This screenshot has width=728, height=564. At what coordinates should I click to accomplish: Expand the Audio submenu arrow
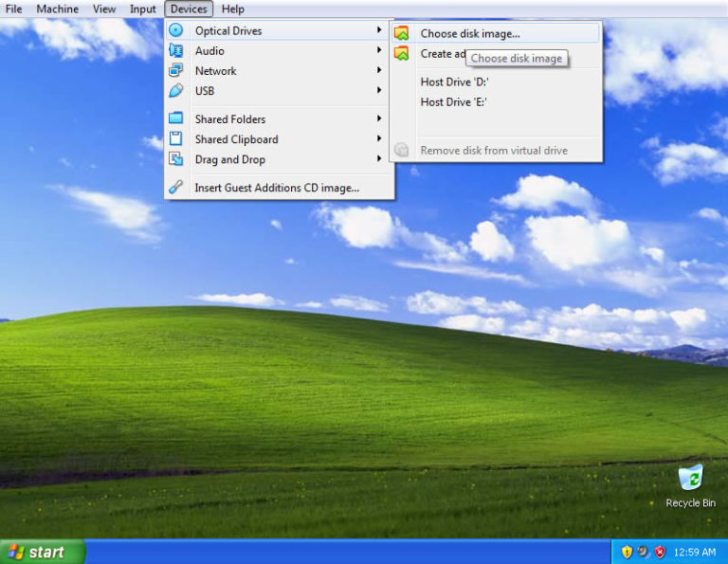tap(379, 49)
